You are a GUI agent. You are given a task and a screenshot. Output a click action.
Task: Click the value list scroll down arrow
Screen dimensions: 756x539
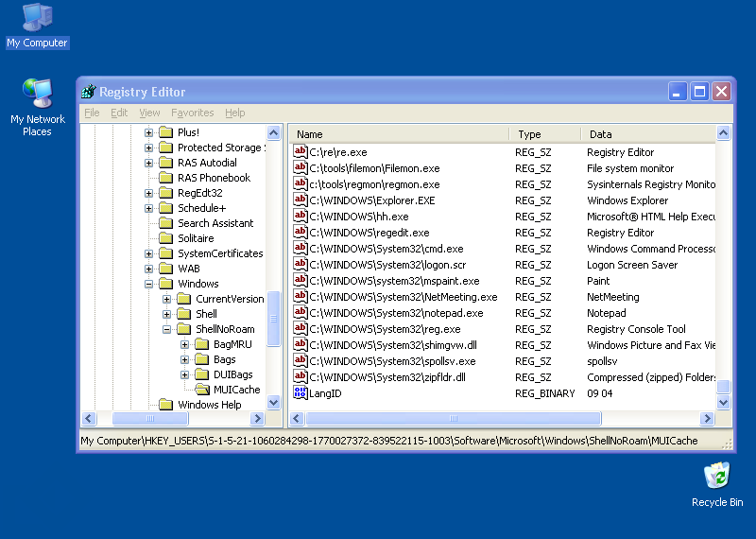click(723, 402)
